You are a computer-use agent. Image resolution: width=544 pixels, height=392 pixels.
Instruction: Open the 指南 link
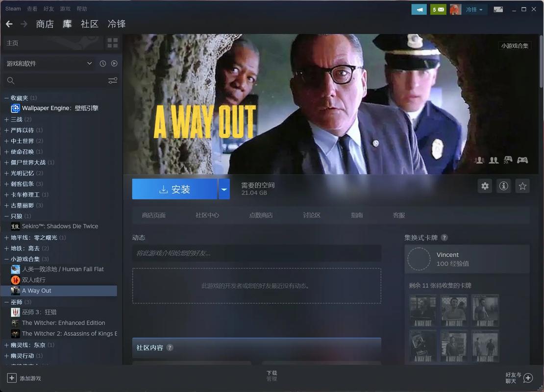[x=357, y=216]
